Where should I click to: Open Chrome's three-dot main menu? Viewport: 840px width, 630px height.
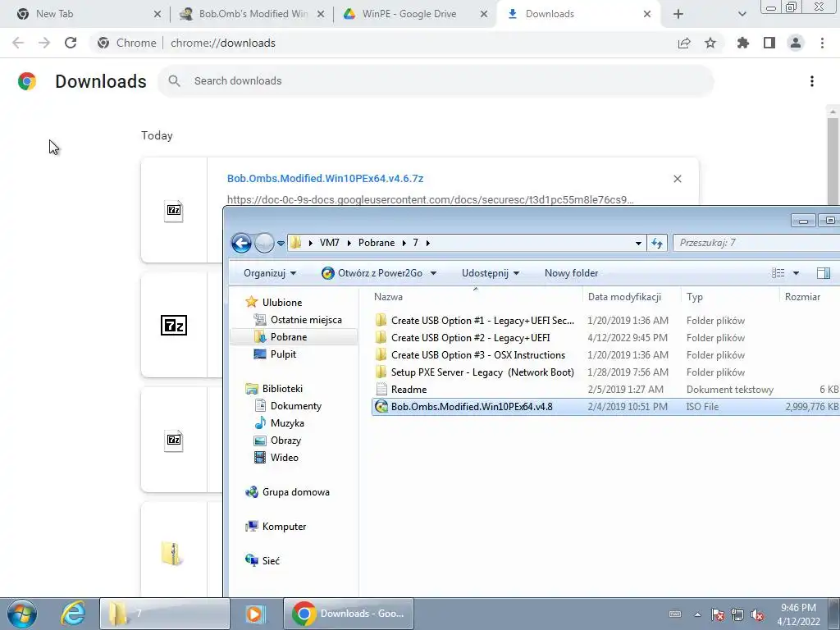822,43
